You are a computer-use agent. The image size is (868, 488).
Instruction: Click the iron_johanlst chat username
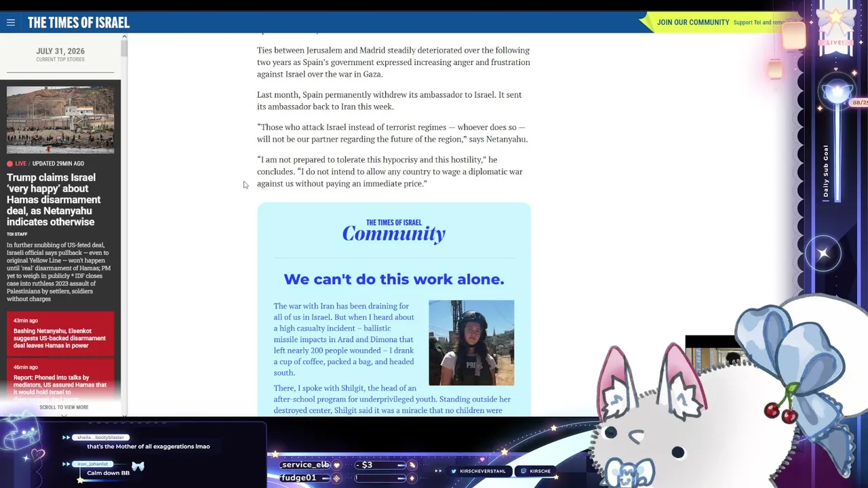[92, 464]
